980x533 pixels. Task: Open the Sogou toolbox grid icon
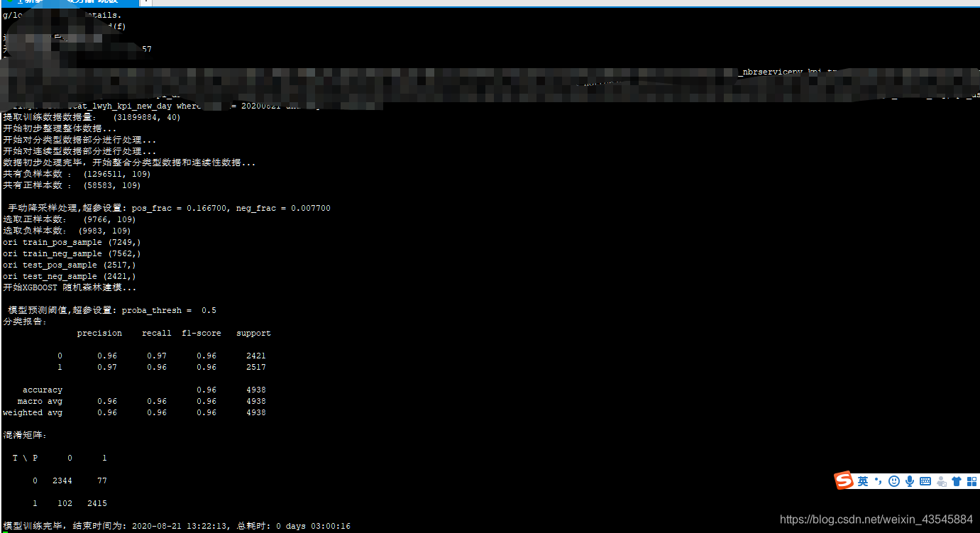pos(972,481)
